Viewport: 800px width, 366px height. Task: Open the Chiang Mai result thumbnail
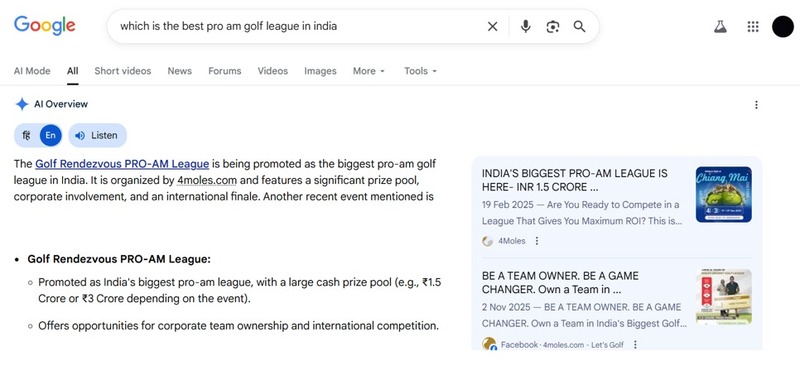(723, 194)
